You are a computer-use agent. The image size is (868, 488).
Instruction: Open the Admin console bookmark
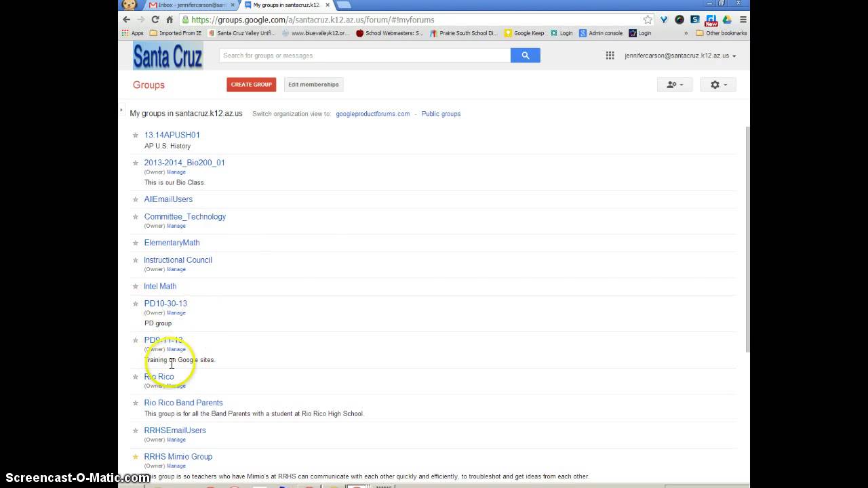[x=601, y=33]
